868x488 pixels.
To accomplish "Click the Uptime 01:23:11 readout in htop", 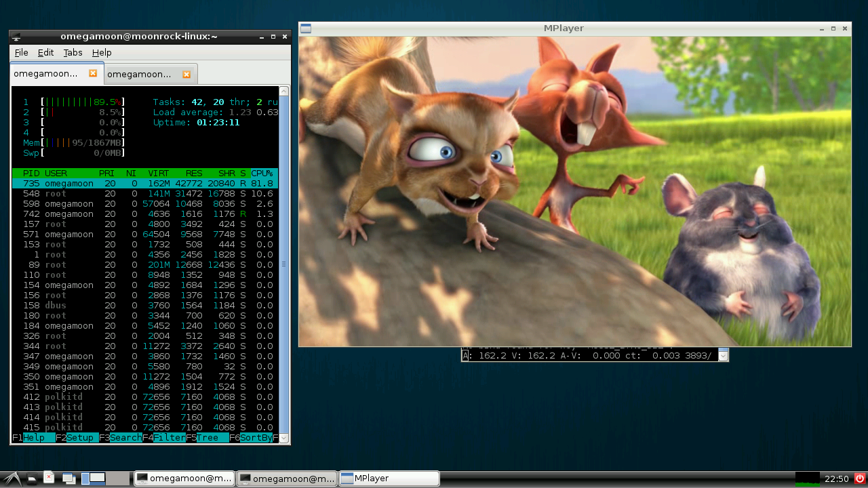I will point(196,123).
